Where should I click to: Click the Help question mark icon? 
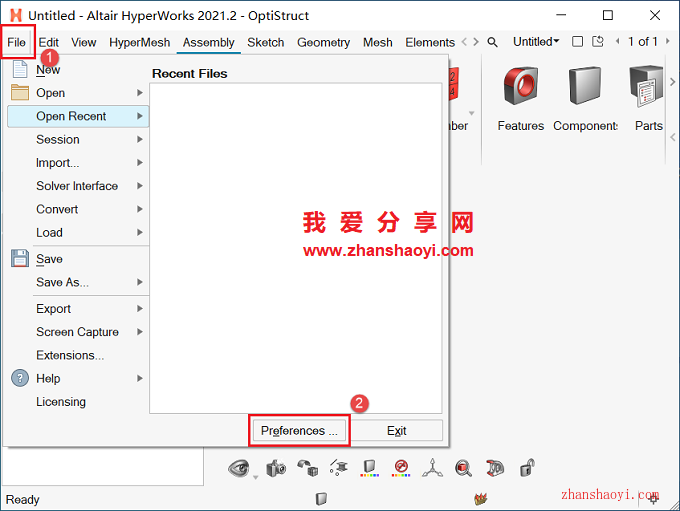coord(20,378)
